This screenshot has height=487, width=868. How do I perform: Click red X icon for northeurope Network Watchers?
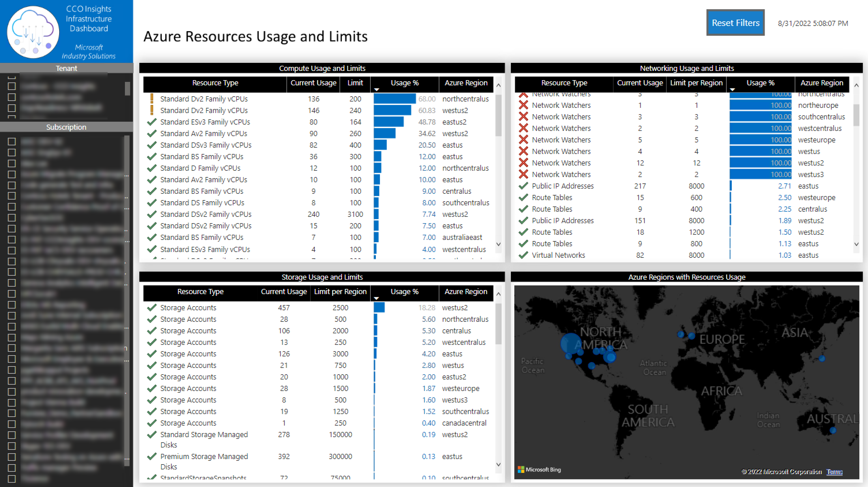pyautogui.click(x=523, y=105)
